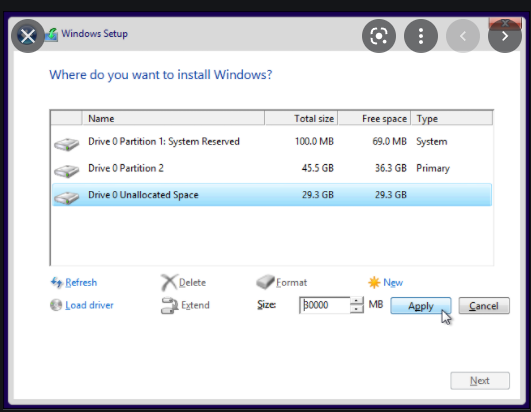Click the Format partition link
531x412 pixels.
pyautogui.click(x=291, y=282)
